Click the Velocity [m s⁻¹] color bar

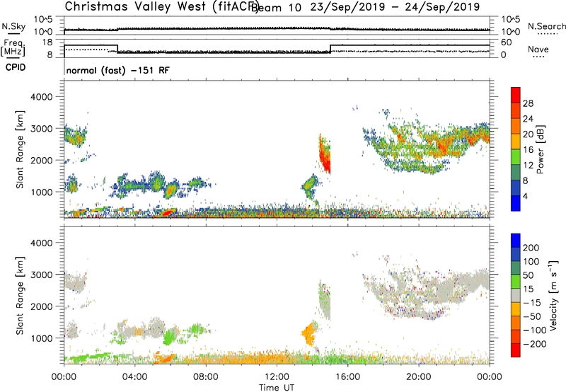tap(516, 295)
